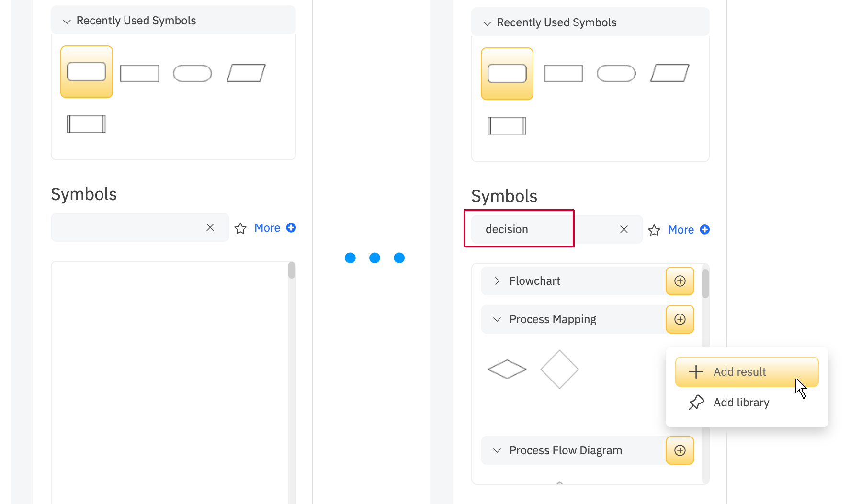This screenshot has height=504, width=862.
Task: Select the rounded rectangle symbol in Recently Used
Action: pos(86,72)
